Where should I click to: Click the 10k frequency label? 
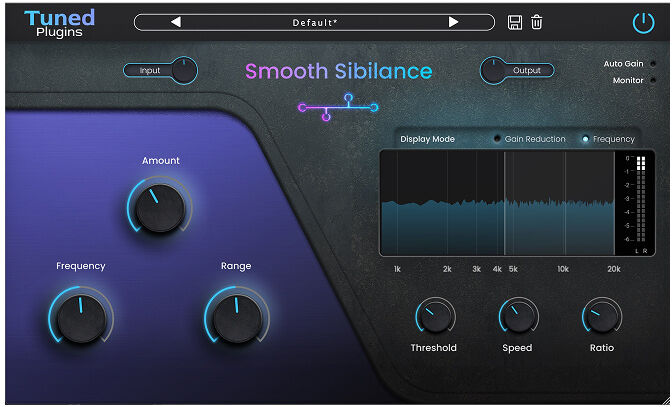click(563, 269)
